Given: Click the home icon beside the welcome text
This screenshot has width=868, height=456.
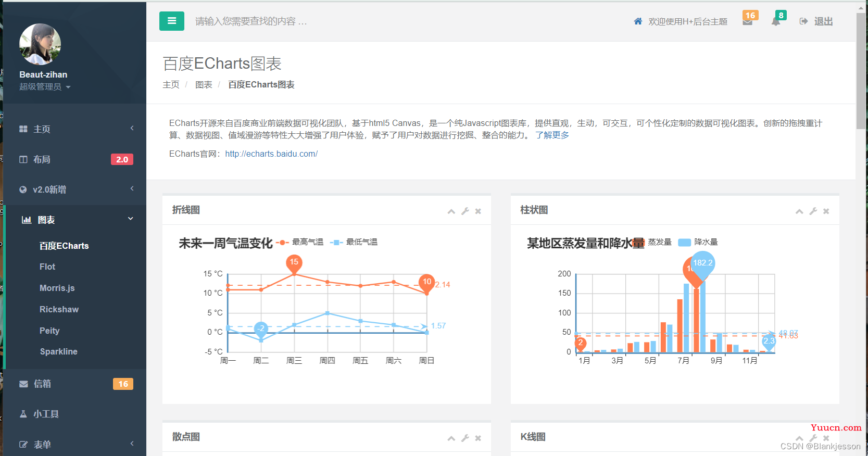Looking at the screenshot, I should (x=638, y=21).
